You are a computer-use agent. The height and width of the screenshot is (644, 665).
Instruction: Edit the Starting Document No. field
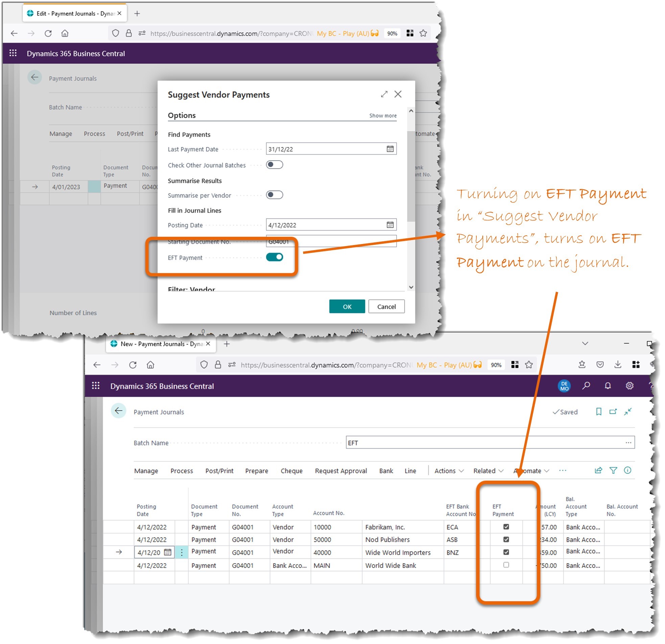coord(331,242)
